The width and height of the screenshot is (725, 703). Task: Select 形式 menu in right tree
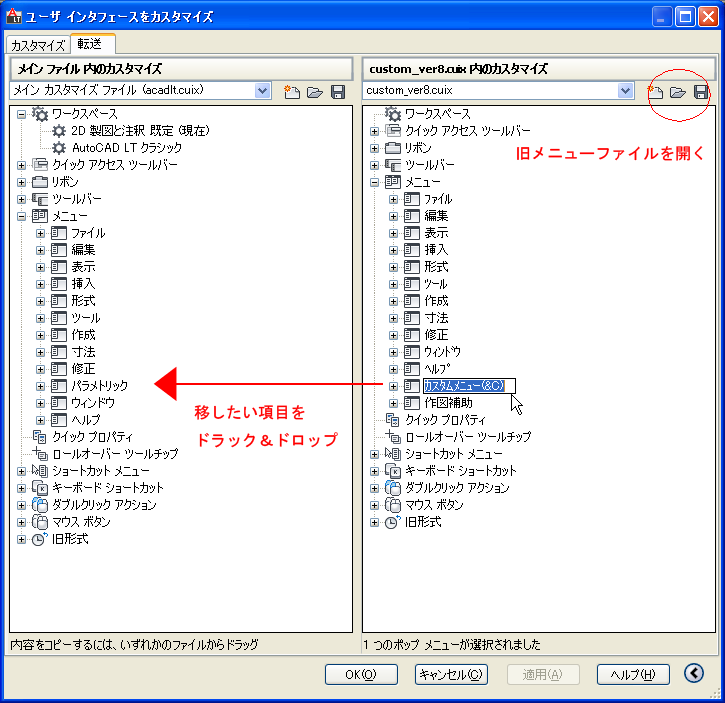[436, 267]
